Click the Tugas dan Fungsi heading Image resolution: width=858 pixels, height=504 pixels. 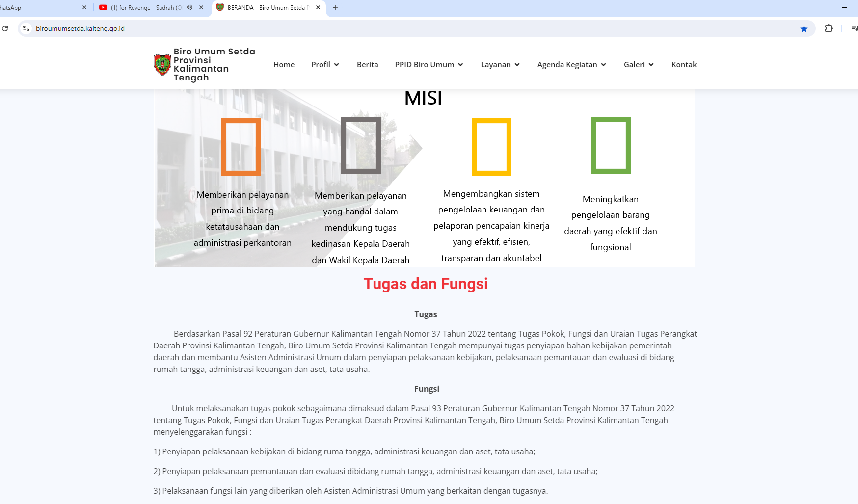click(x=426, y=284)
